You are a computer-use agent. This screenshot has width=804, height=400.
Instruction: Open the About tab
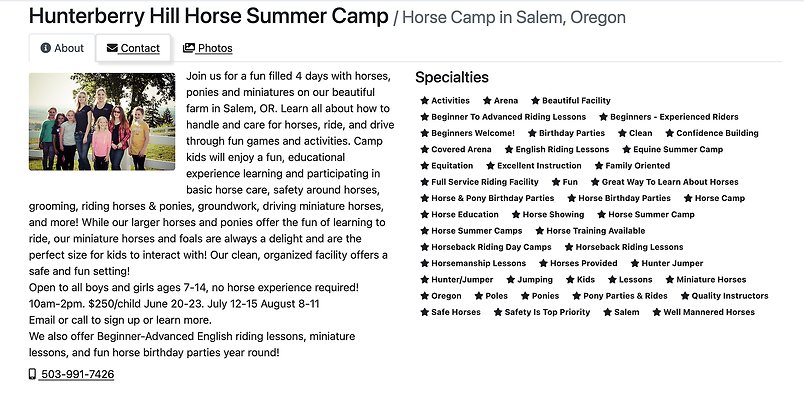tap(62, 48)
